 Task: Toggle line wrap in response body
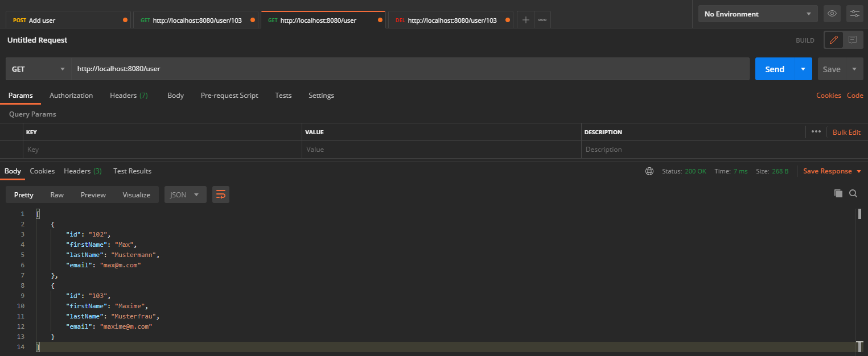click(221, 194)
